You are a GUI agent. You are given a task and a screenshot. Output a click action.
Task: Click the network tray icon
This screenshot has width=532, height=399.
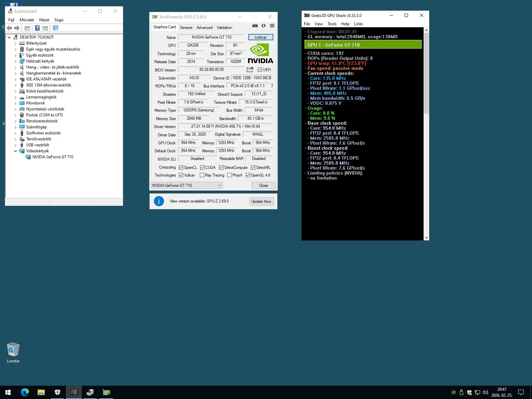tap(477, 392)
